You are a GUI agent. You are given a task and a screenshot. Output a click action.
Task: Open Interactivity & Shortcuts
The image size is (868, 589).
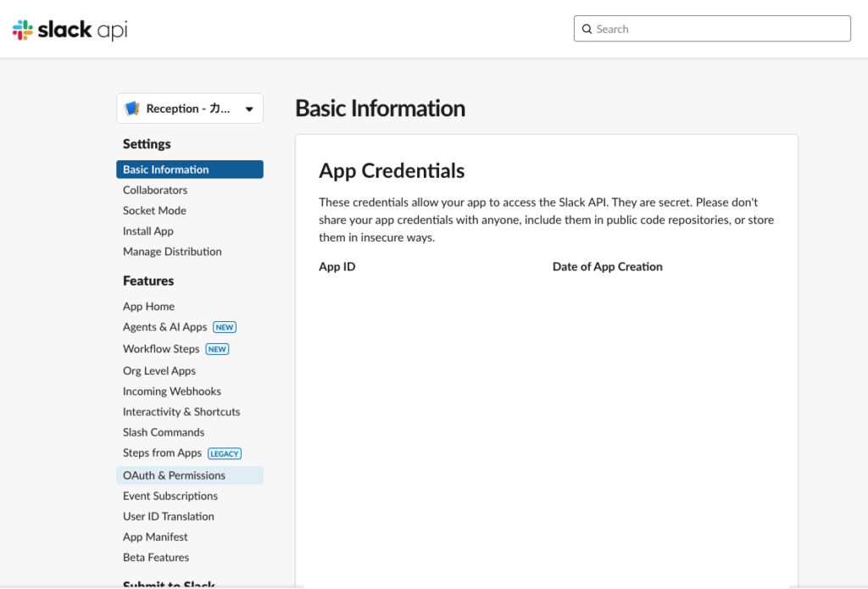[x=181, y=412]
